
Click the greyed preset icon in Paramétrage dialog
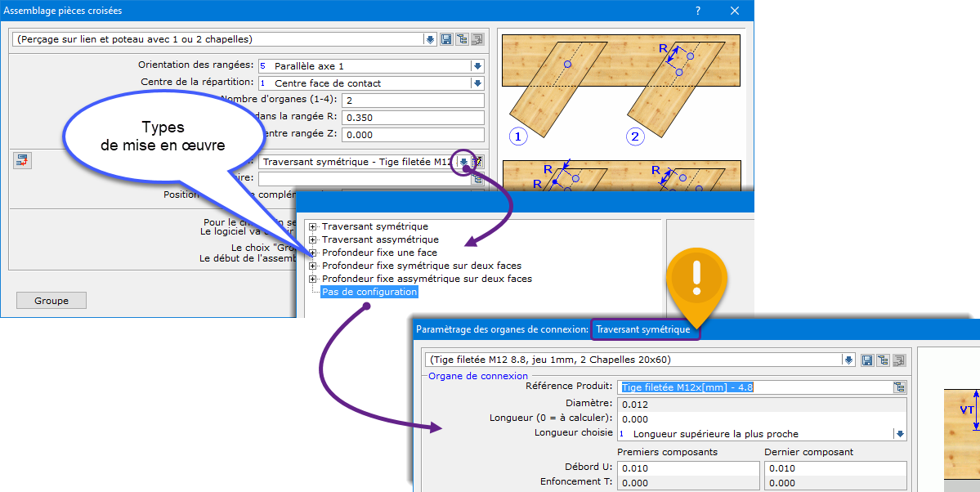pos(899,360)
